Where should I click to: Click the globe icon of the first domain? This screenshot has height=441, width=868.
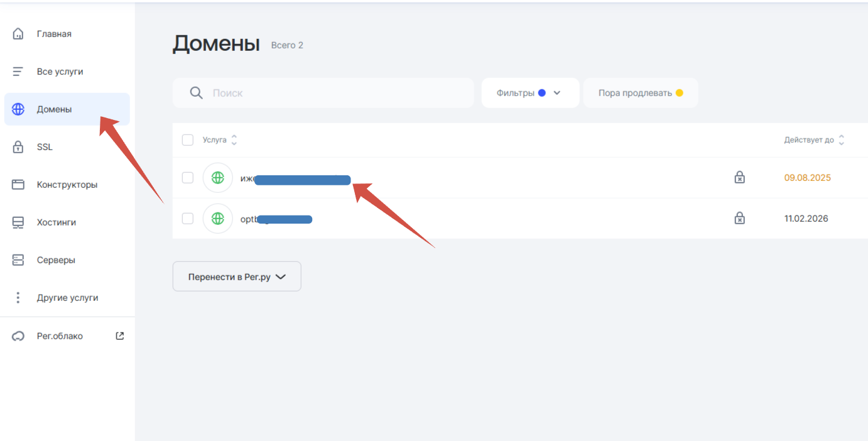(x=217, y=178)
